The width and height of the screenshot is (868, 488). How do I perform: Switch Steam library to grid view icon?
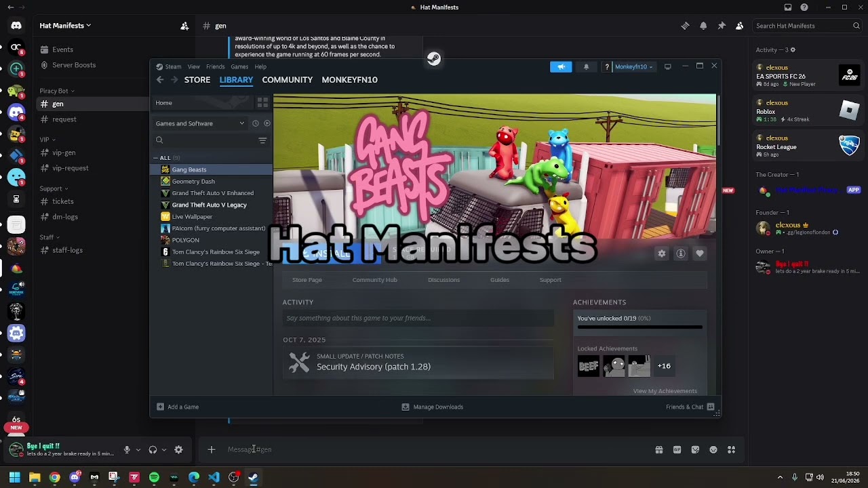262,102
